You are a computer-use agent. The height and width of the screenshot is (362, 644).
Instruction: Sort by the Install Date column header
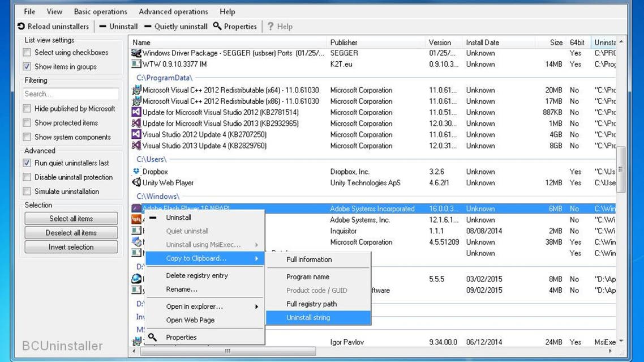[499, 42]
